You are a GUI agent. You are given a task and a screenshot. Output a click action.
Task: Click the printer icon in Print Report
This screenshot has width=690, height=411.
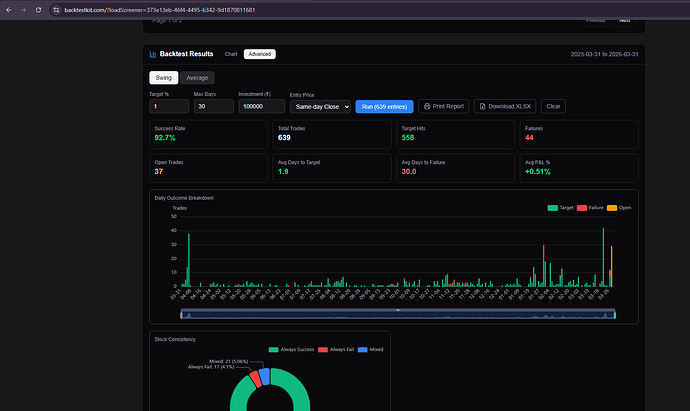[426, 106]
